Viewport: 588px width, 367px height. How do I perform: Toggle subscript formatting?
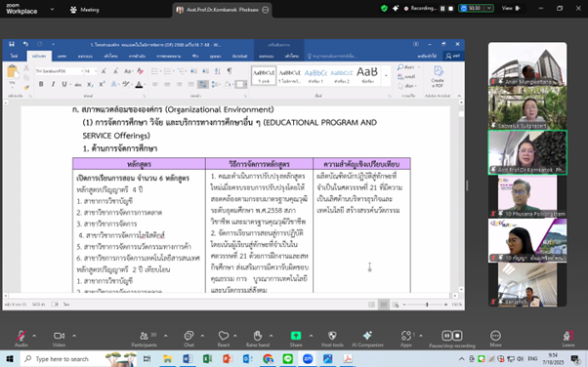click(90, 84)
